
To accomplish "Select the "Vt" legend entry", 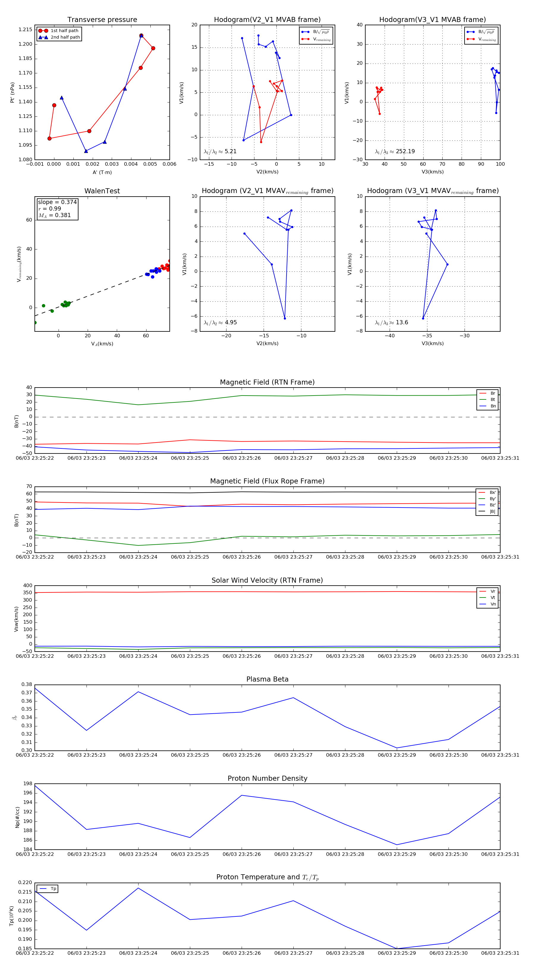I will point(487,598).
